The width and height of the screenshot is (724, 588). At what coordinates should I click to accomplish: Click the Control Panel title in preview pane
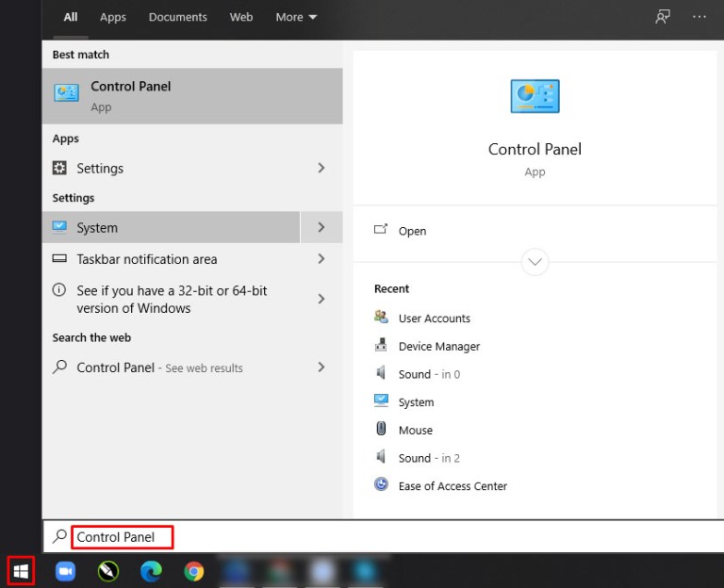(x=535, y=149)
